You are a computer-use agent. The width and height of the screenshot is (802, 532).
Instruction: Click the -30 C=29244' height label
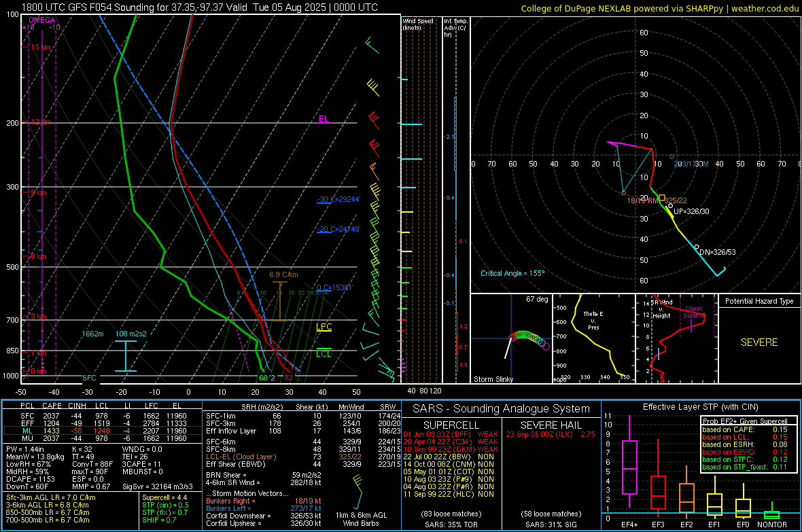[x=338, y=199]
